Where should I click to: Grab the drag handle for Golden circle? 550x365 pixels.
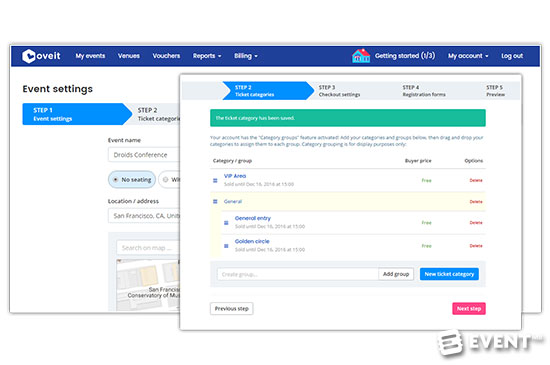coord(226,246)
